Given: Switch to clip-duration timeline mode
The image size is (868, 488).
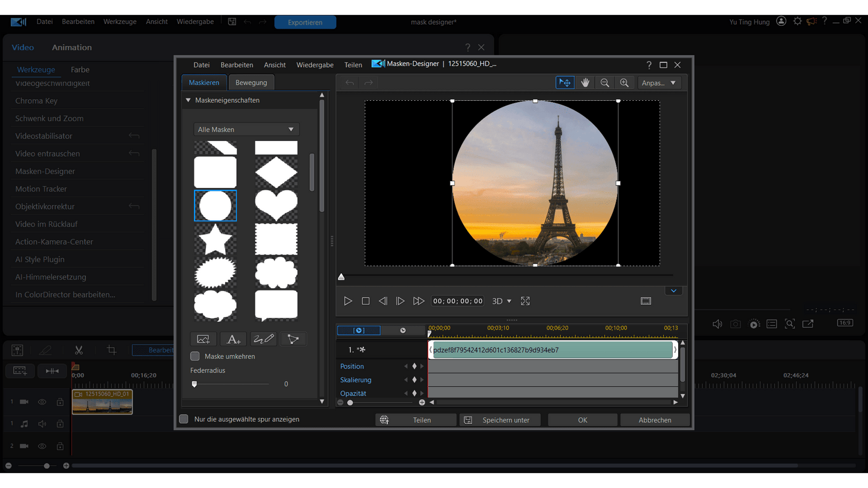Looking at the screenshot, I should (359, 331).
